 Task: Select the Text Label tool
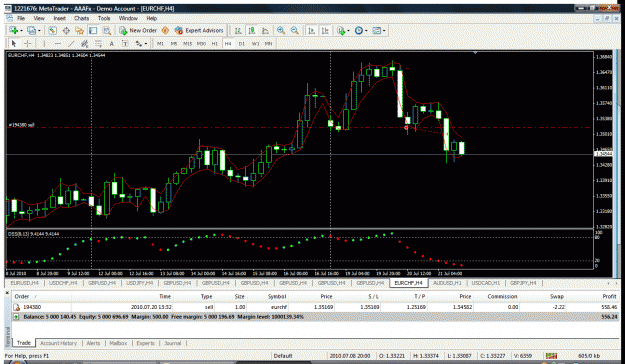(x=125, y=43)
